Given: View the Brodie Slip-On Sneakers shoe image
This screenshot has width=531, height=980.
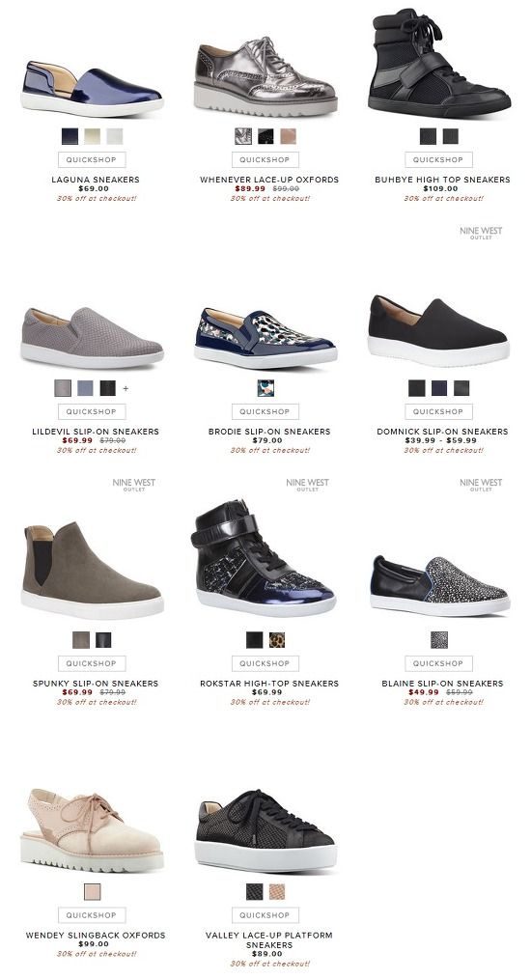Looking at the screenshot, I should (265, 338).
